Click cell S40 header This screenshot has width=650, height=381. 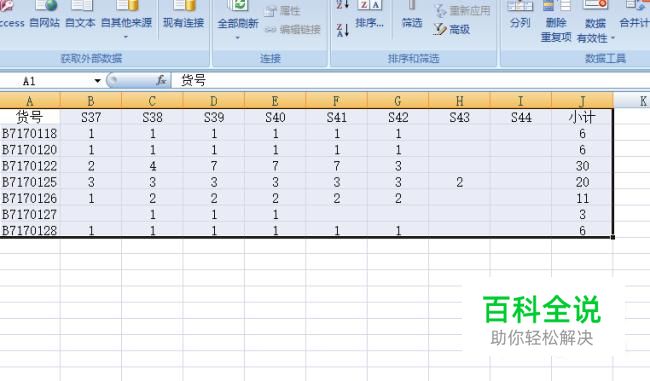(275, 117)
